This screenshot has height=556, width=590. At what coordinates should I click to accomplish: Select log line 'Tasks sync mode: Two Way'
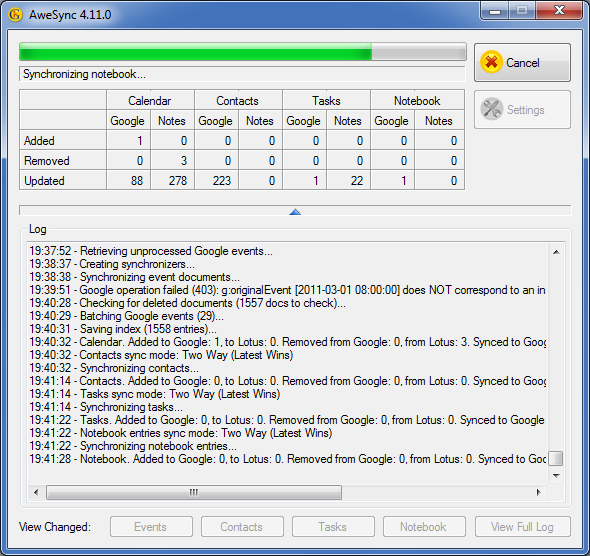pyautogui.click(x=155, y=394)
